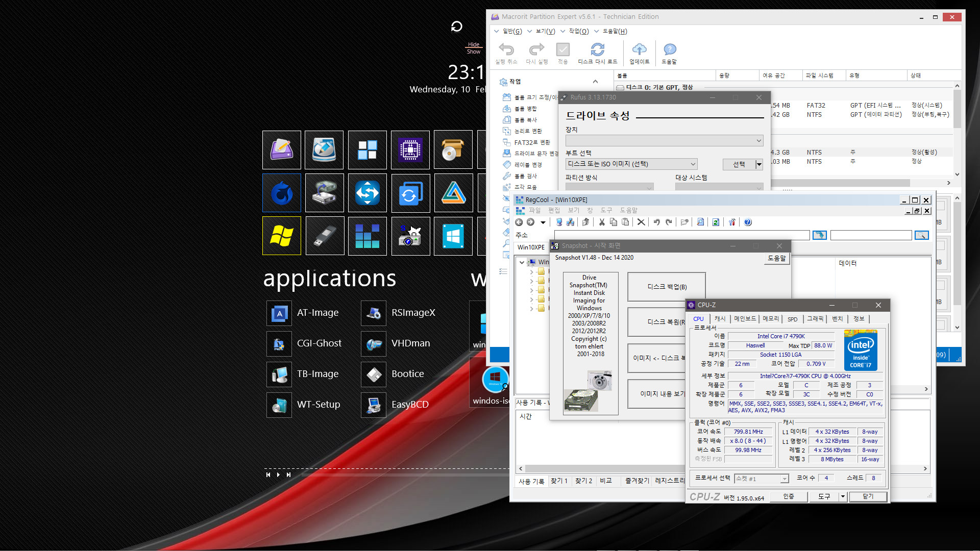Open the CPU-Z Tools button dropdown arrow
The image size is (980, 551).
[x=843, y=496]
